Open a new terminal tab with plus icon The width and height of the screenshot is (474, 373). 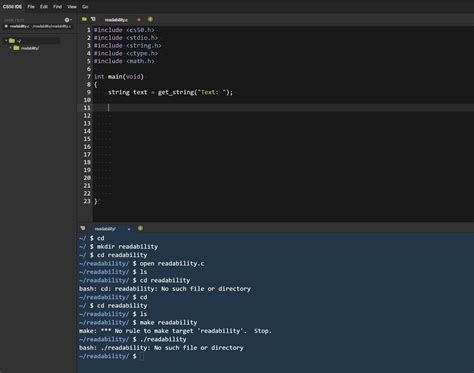(140, 228)
